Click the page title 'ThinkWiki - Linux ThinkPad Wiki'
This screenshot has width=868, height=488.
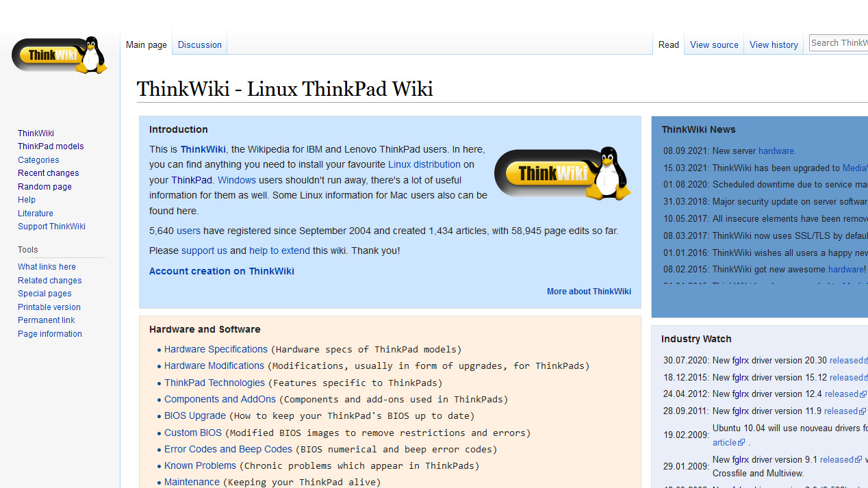click(285, 89)
